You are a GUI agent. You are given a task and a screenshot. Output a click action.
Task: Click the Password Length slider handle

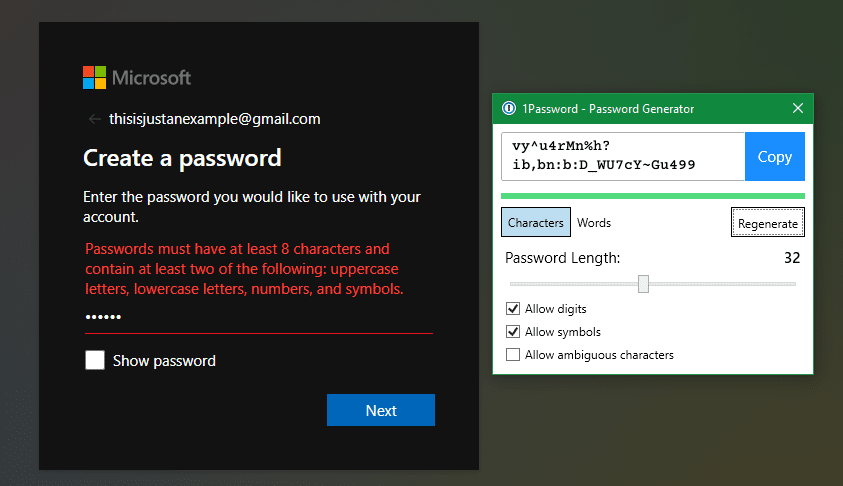pyautogui.click(x=644, y=284)
